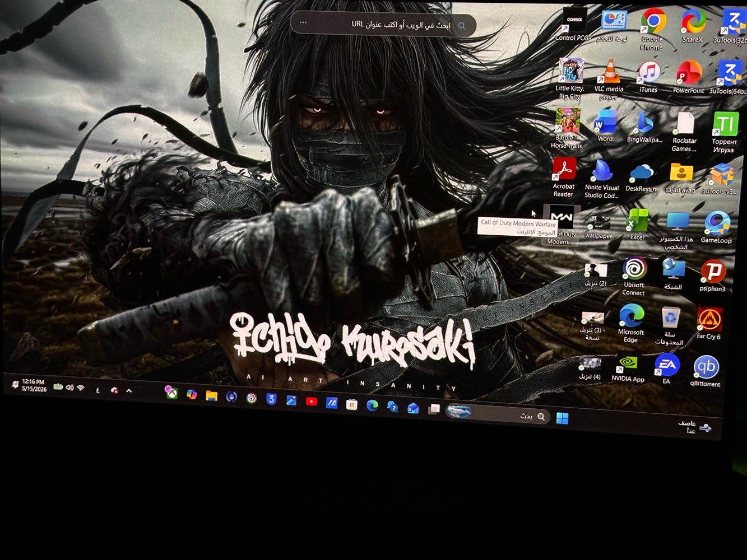Open File Explorer from the taskbar
747x560 pixels.
[211, 395]
